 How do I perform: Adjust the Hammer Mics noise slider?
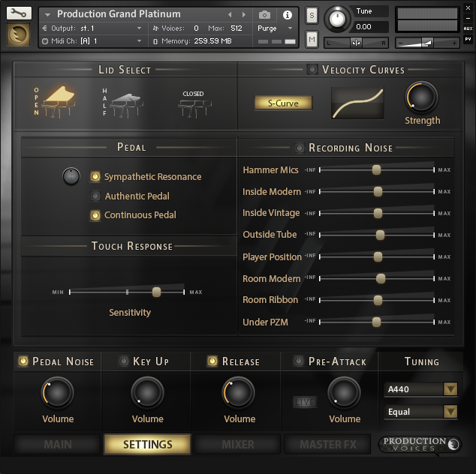pyautogui.click(x=377, y=169)
